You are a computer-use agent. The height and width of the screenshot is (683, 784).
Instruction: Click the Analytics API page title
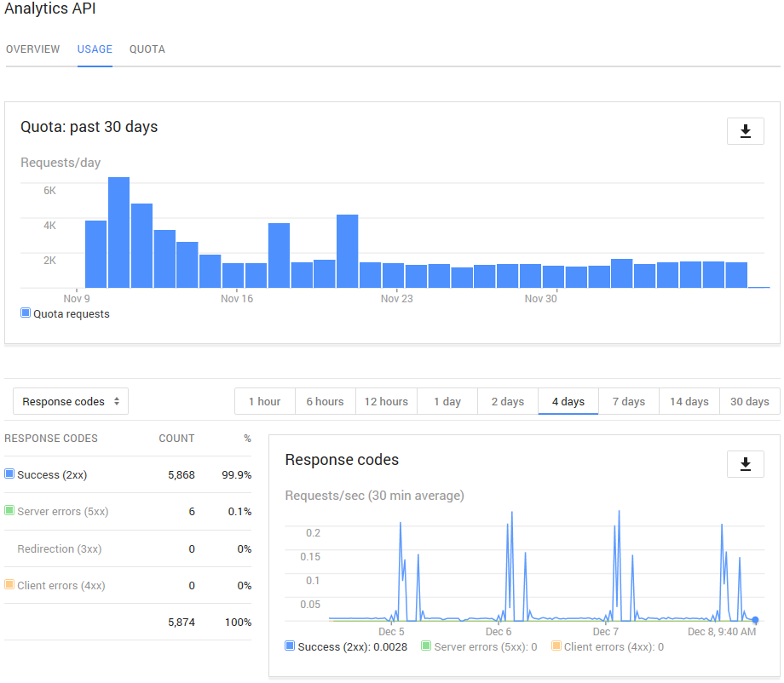[50, 8]
